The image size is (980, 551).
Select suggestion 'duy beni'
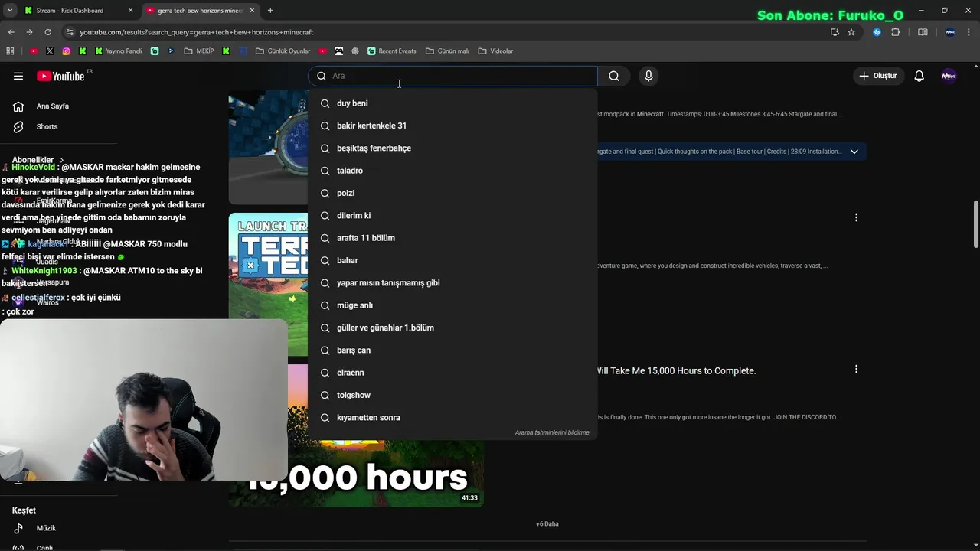(x=452, y=103)
